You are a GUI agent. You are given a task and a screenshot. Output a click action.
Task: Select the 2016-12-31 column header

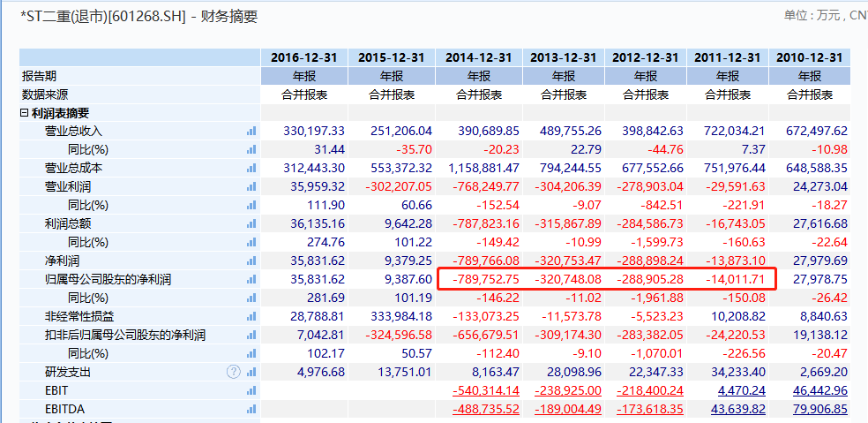click(304, 57)
